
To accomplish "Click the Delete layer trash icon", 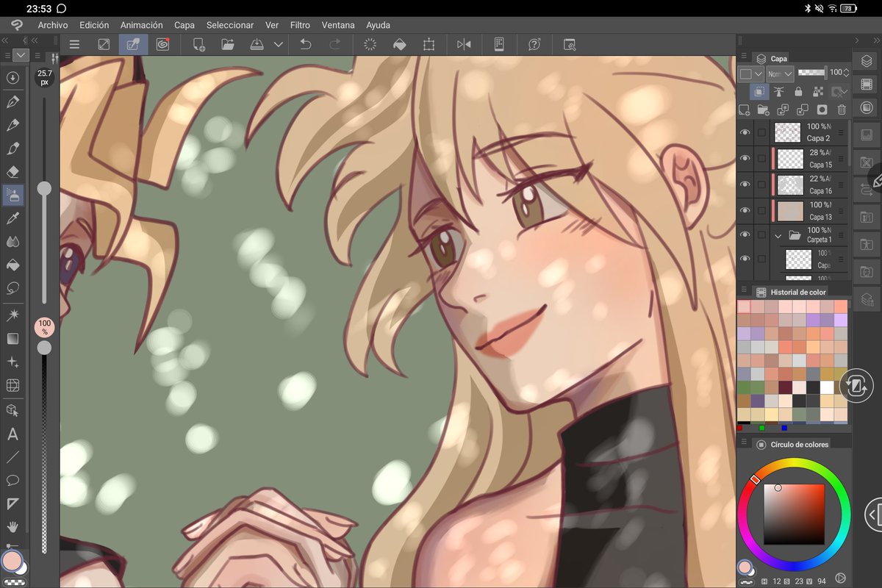I will click(842, 110).
